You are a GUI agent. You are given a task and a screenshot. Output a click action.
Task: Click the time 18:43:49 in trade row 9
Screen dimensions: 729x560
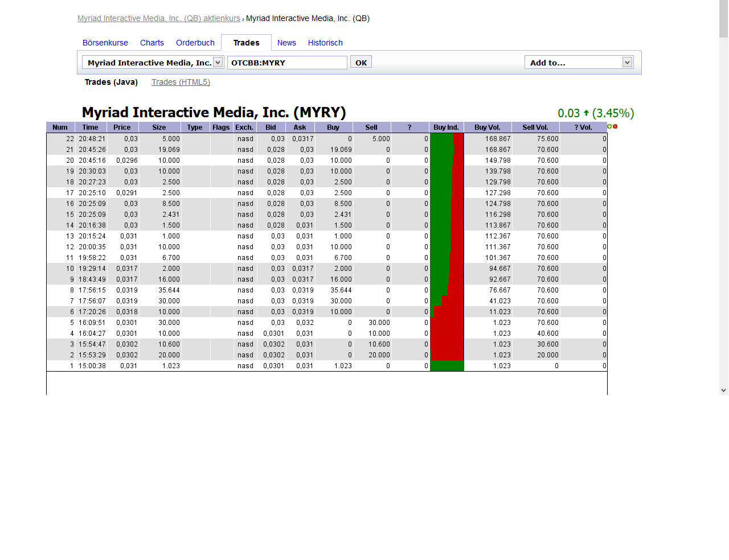click(x=92, y=279)
